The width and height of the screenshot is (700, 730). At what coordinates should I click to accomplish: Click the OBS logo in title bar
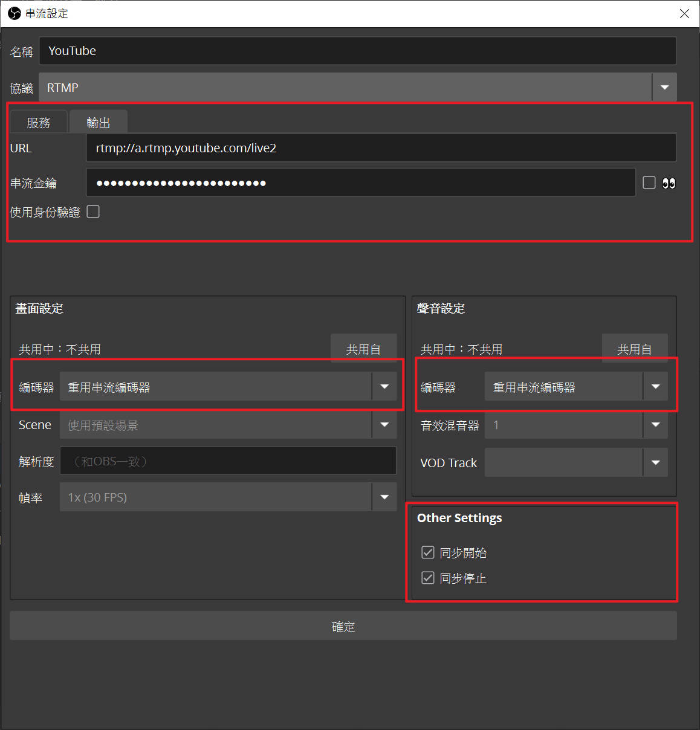(14, 13)
